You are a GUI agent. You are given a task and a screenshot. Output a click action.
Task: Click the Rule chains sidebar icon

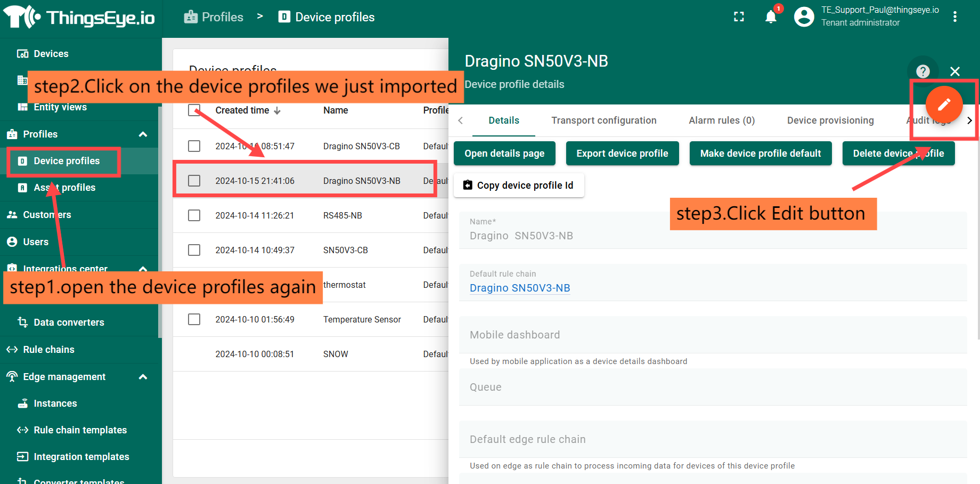point(12,350)
